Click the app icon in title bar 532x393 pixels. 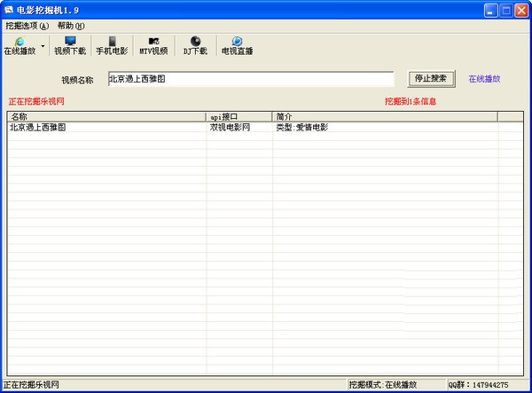click(8, 10)
